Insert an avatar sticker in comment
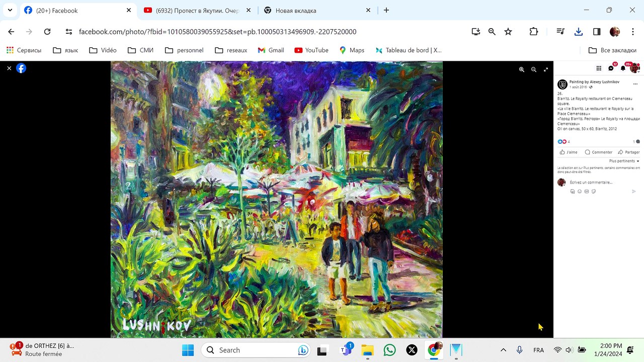The height and width of the screenshot is (362, 644). pos(573,192)
